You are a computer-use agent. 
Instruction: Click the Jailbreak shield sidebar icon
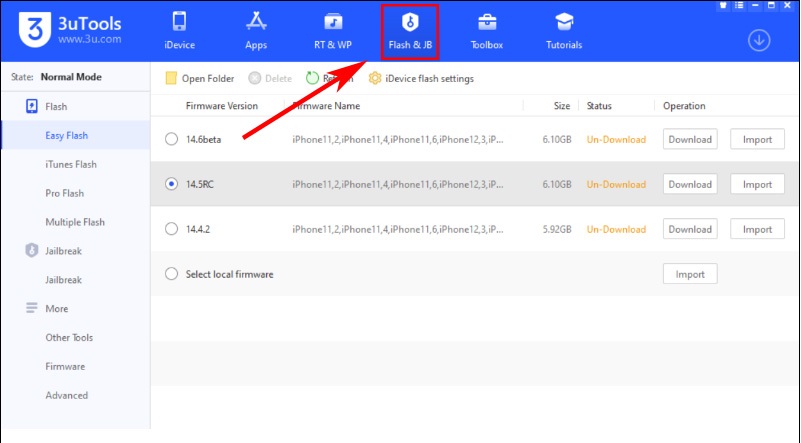[32, 250]
